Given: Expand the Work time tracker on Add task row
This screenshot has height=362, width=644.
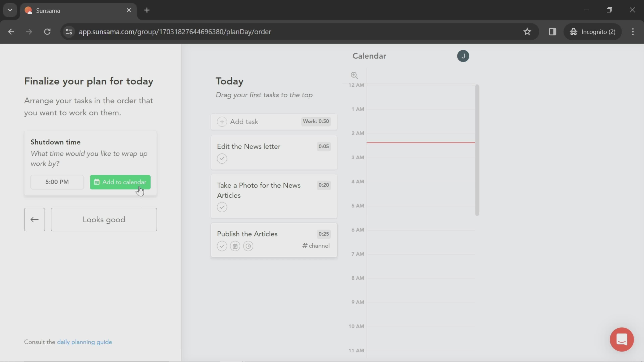Looking at the screenshot, I should click(x=316, y=121).
